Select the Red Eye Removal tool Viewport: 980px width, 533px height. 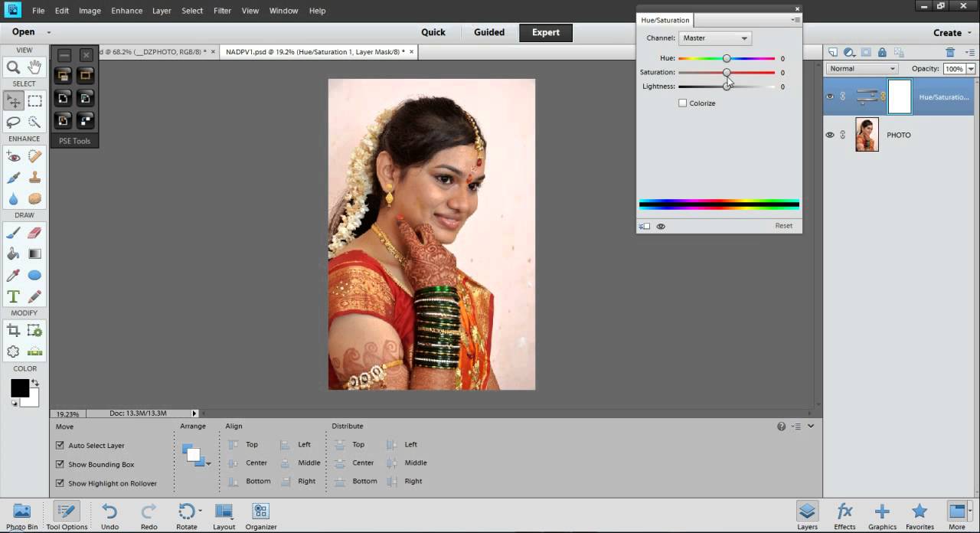tap(14, 156)
